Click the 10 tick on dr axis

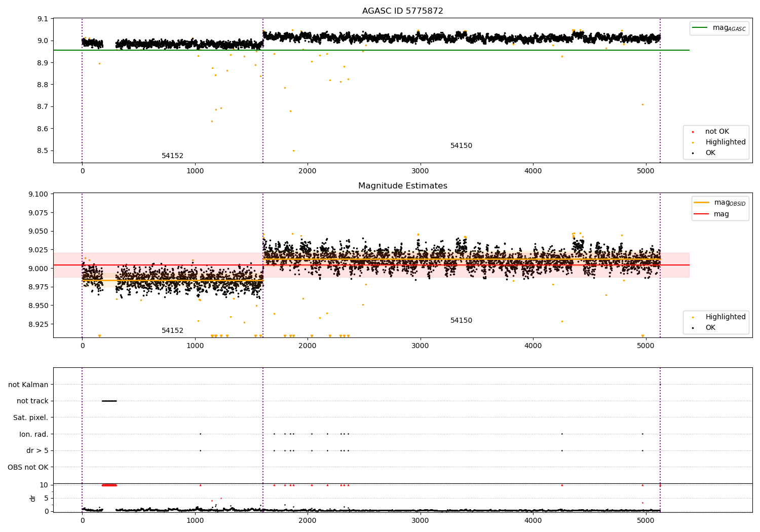44,485
